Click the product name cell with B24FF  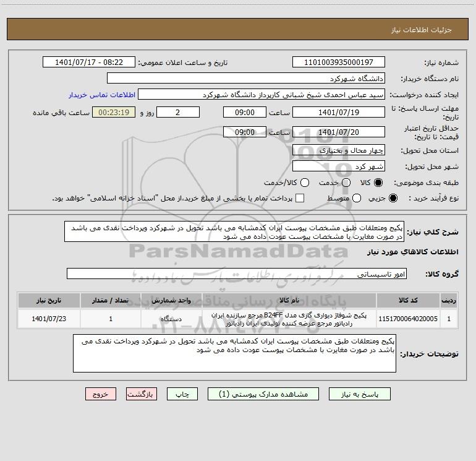click(x=289, y=319)
